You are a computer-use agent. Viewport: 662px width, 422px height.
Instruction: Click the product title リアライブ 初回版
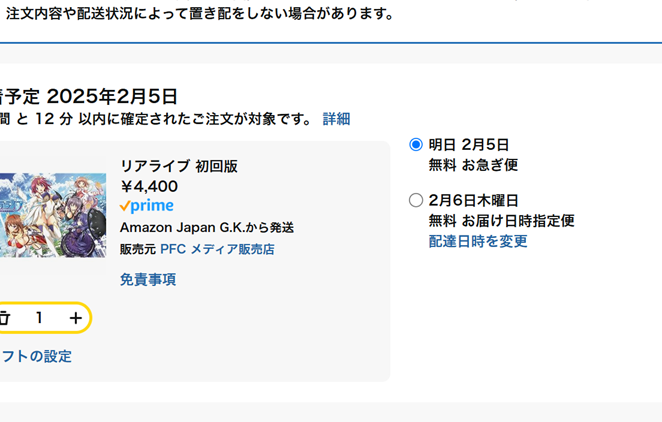tap(179, 166)
